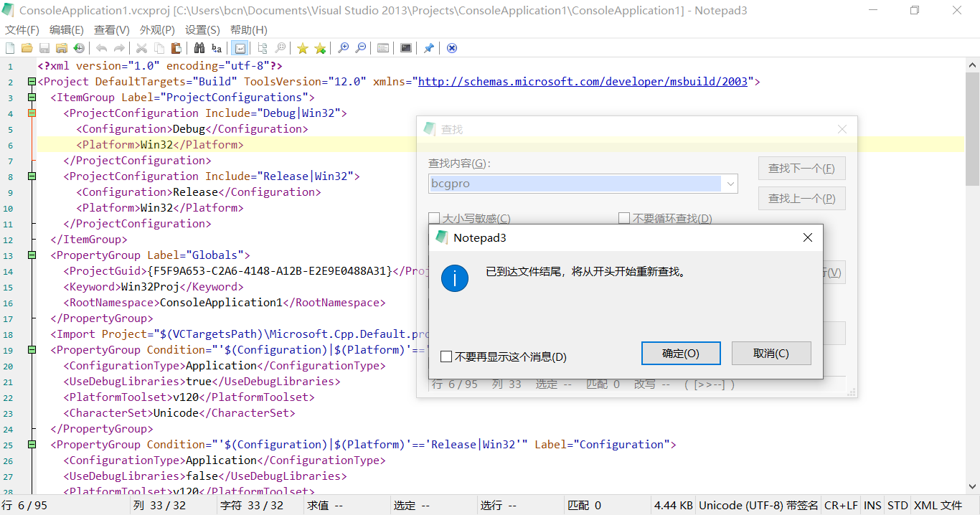Select the Find tool (binoculars icon)
The height and width of the screenshot is (515, 980).
coord(199,48)
